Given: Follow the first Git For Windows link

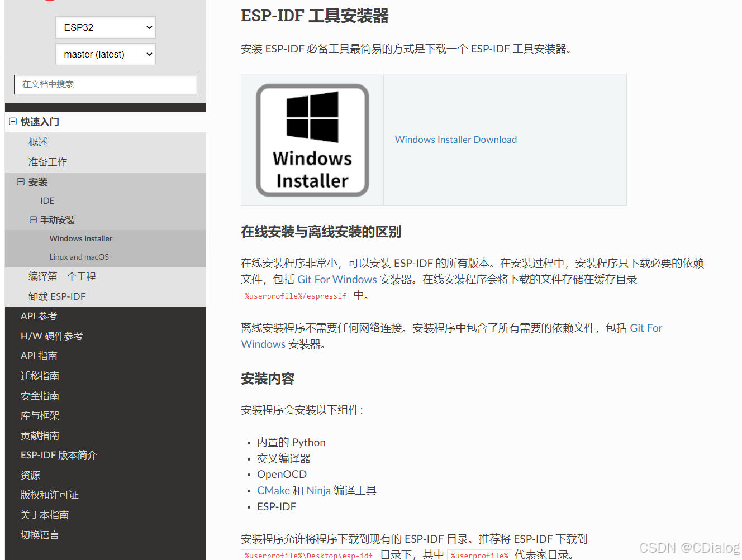Looking at the screenshot, I should 337,279.
